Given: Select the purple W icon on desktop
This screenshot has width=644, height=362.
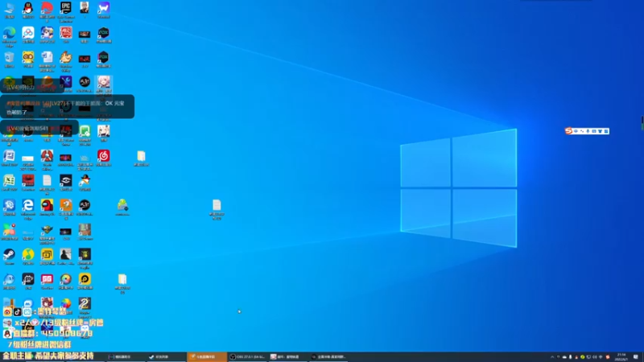Looking at the screenshot, I should pos(104,10).
